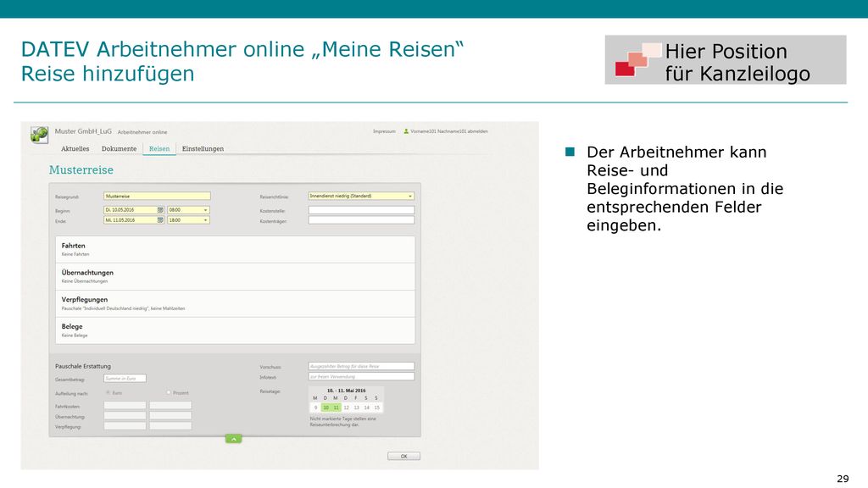Image resolution: width=868 pixels, height=488 pixels.
Task: Select the Reisen tab
Action: point(159,149)
